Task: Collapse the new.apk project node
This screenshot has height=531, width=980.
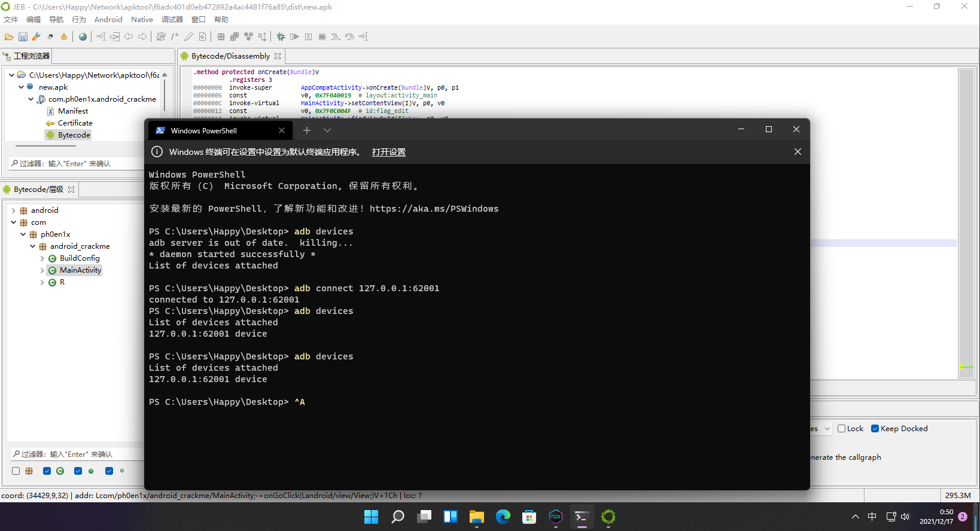Action: (21, 87)
